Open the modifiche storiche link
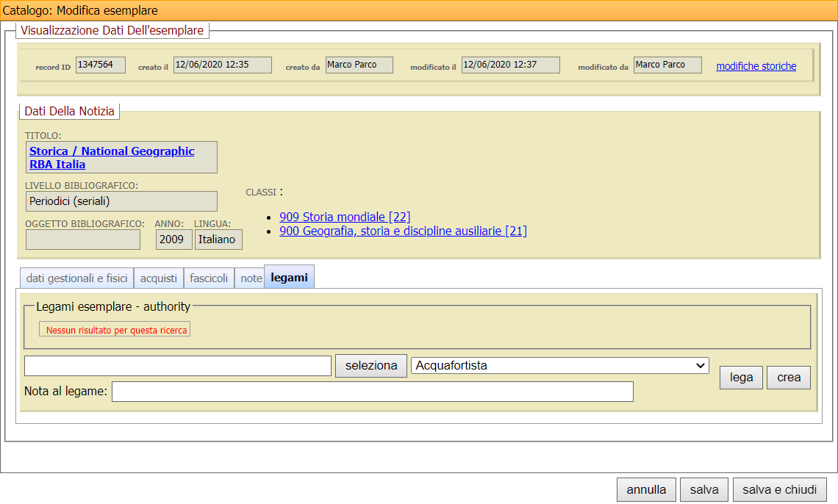The width and height of the screenshot is (838, 504). (x=756, y=66)
